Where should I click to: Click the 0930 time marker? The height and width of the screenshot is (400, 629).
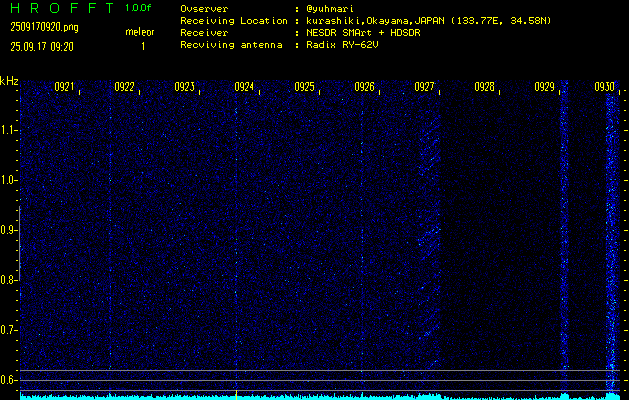pyautogui.click(x=605, y=87)
